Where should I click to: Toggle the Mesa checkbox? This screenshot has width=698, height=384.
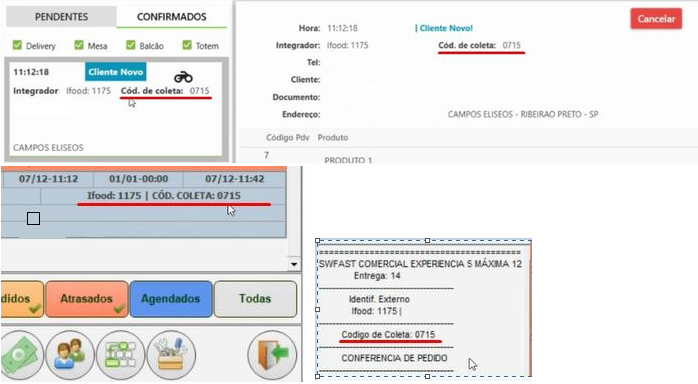(x=79, y=45)
